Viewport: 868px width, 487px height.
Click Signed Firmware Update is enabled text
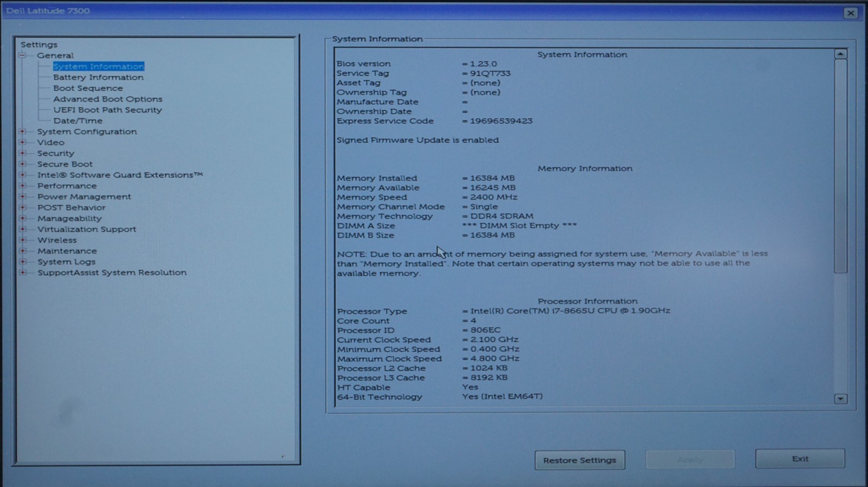point(417,140)
